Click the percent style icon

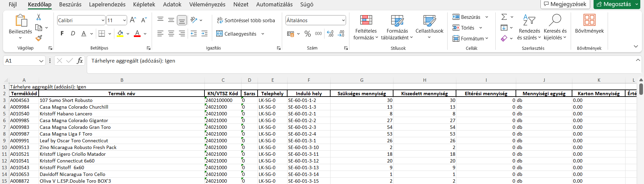pos(307,34)
